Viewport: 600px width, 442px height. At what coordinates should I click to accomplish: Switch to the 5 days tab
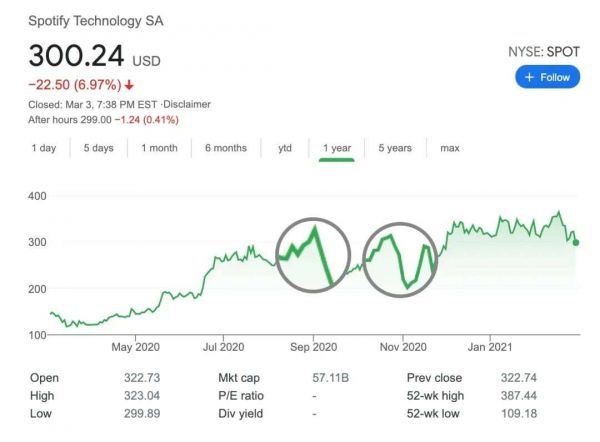(x=98, y=148)
